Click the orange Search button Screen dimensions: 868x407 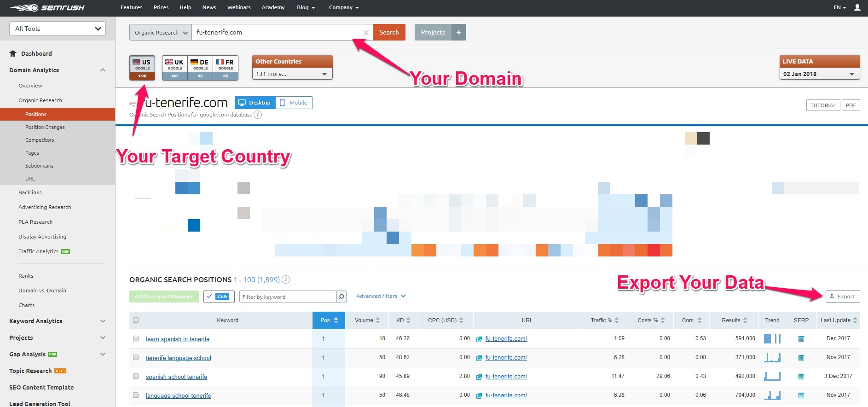[389, 32]
